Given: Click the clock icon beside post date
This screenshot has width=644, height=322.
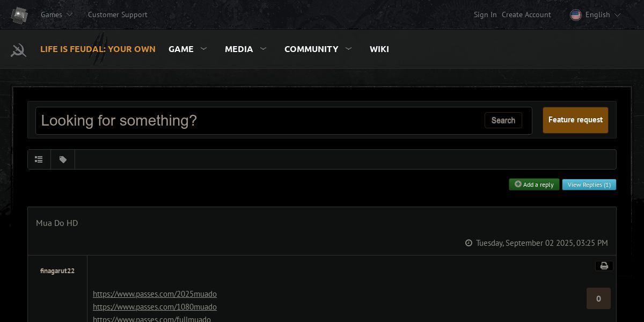Looking at the screenshot, I should 469,243.
